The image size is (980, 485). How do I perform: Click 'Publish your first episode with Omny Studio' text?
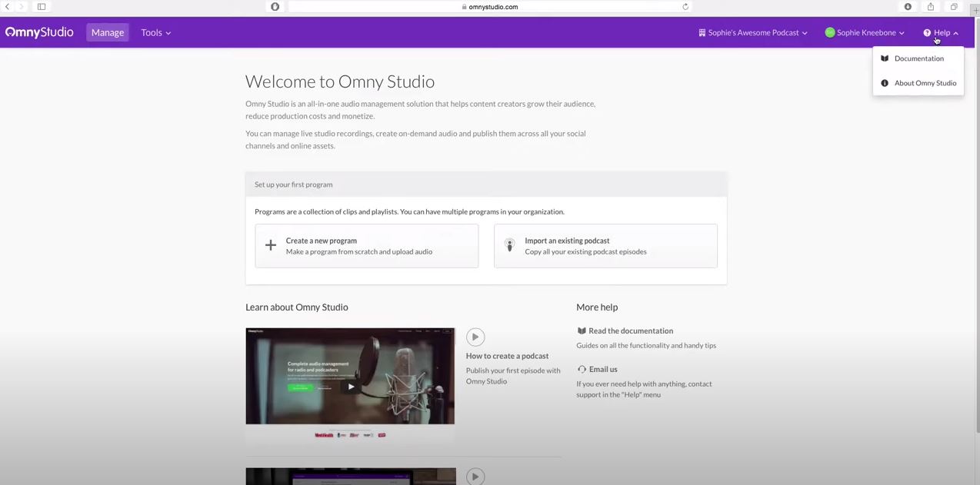(513, 376)
